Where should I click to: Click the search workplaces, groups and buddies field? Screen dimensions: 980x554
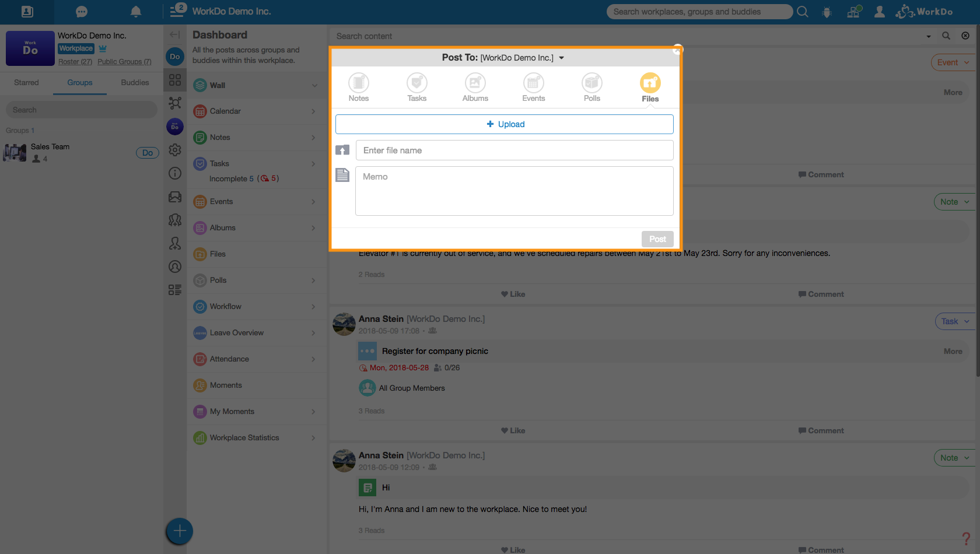click(x=699, y=12)
